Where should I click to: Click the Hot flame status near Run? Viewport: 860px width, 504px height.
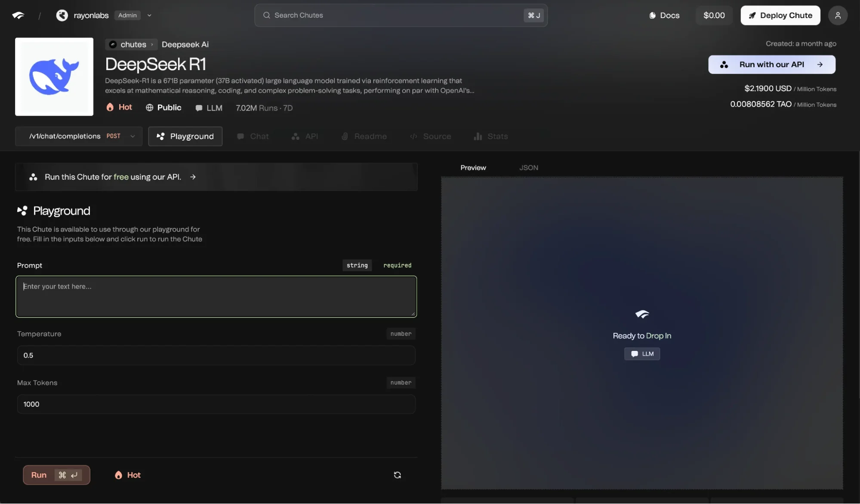128,475
